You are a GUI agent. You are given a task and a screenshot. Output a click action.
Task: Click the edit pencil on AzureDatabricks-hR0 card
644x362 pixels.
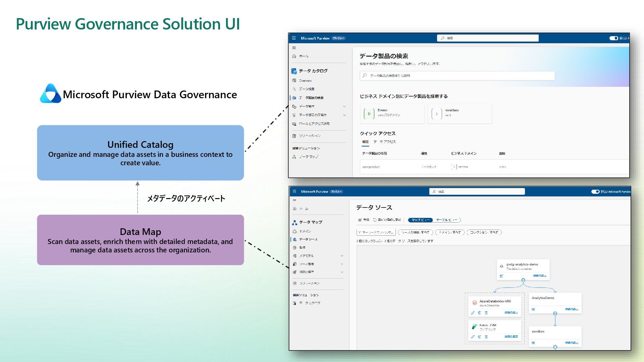pyautogui.click(x=473, y=313)
